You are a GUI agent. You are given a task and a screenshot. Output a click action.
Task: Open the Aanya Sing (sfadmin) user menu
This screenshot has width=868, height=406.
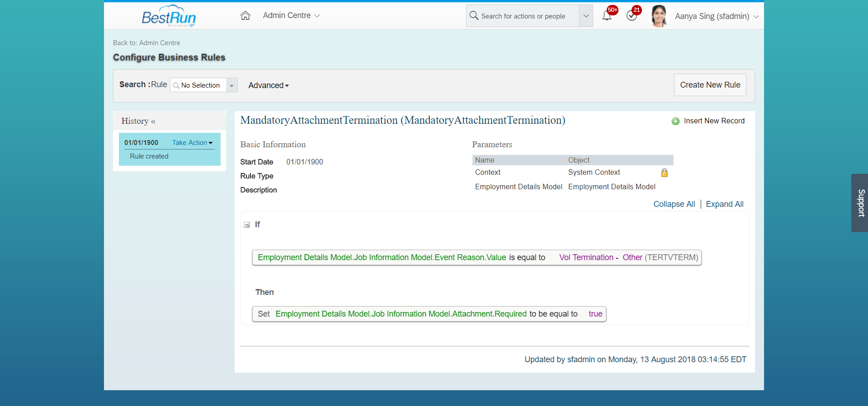point(717,16)
